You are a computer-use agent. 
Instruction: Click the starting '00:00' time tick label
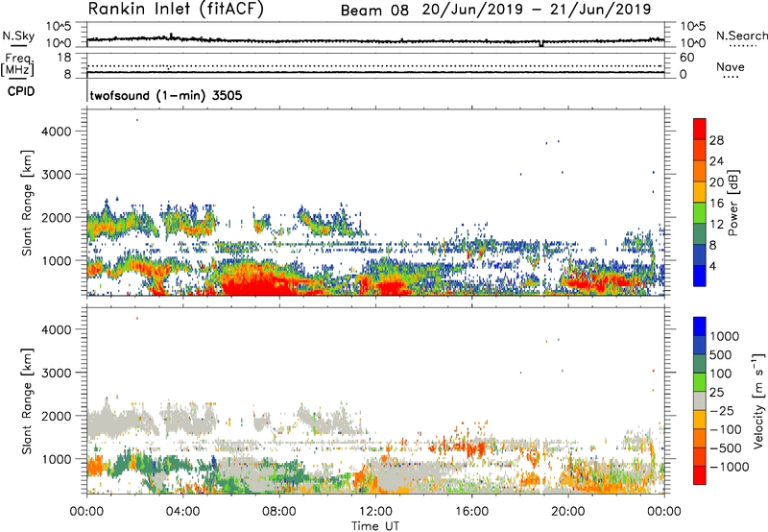(86, 512)
